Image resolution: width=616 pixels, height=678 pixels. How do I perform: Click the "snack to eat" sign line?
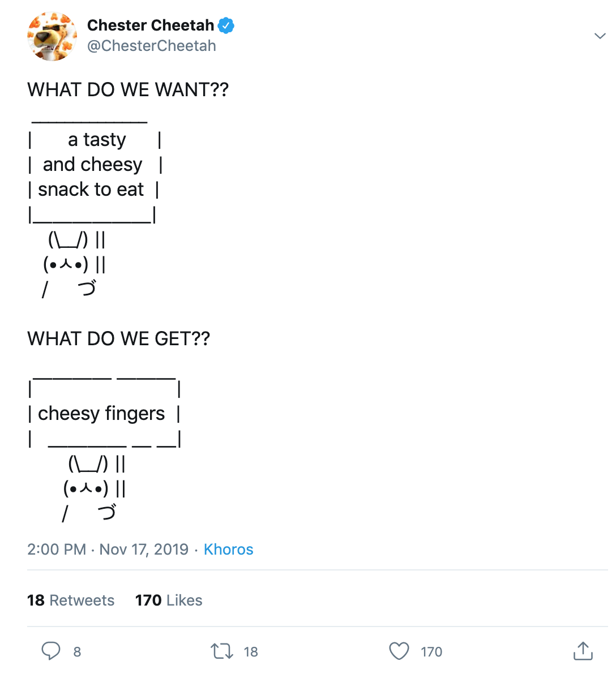[91, 190]
